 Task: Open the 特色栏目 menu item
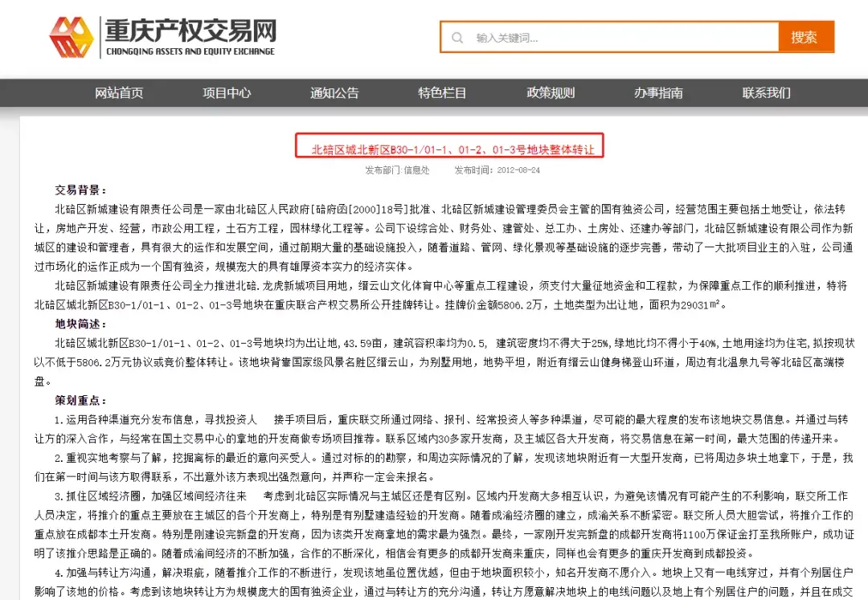[x=442, y=93]
